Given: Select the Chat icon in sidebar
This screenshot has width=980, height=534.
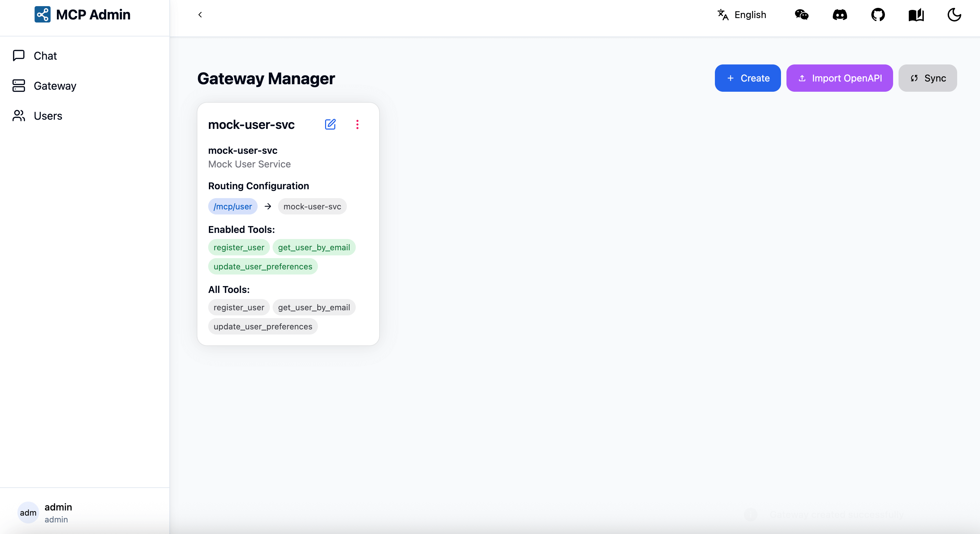Looking at the screenshot, I should click(19, 56).
